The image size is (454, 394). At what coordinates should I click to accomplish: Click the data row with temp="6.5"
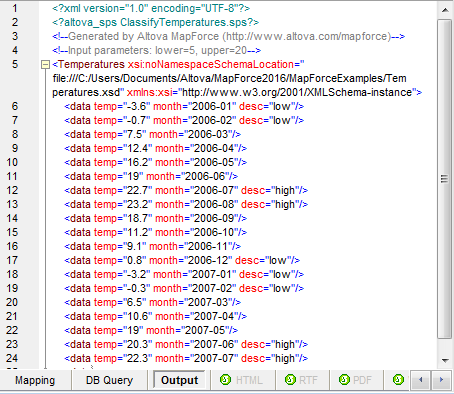coord(152,302)
